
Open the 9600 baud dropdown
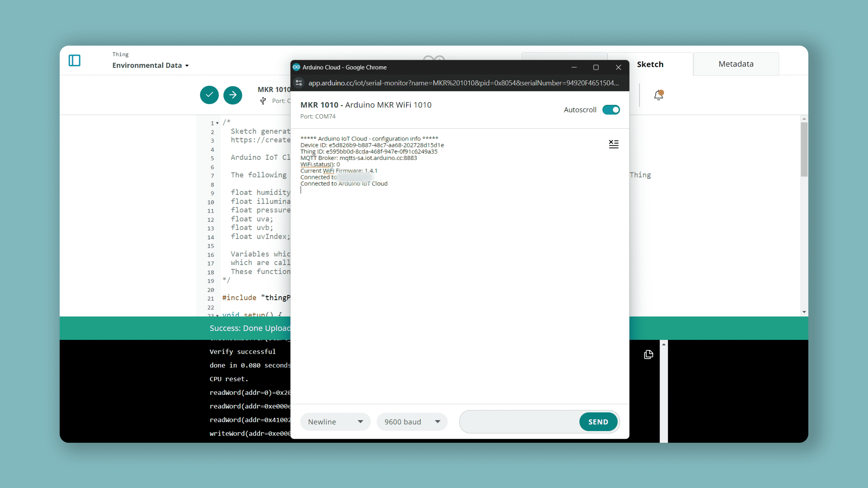(412, 422)
